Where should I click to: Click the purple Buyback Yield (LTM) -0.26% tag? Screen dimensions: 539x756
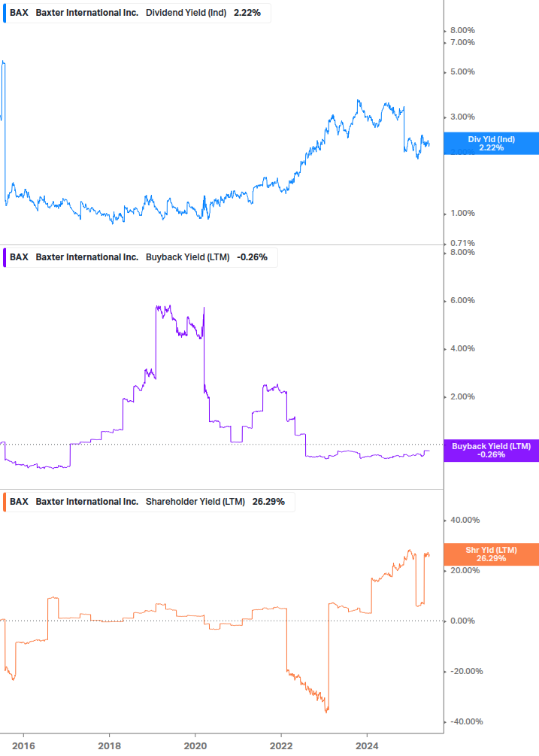[492, 451]
